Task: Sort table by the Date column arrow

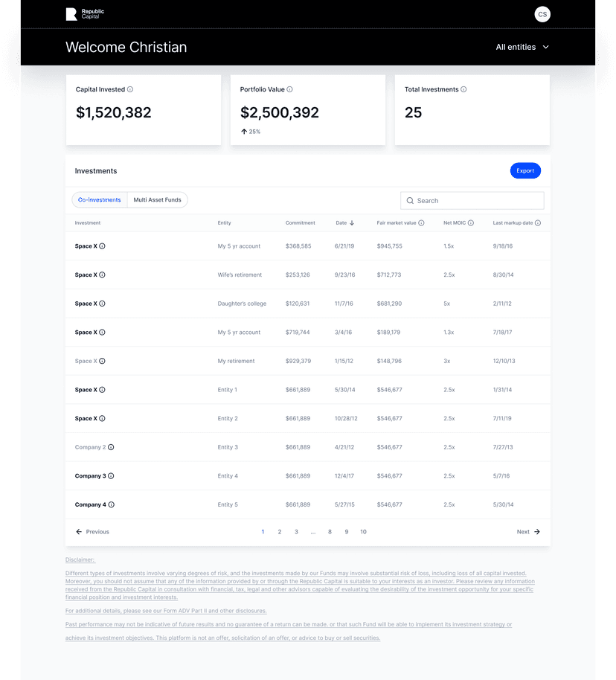Action: [352, 223]
